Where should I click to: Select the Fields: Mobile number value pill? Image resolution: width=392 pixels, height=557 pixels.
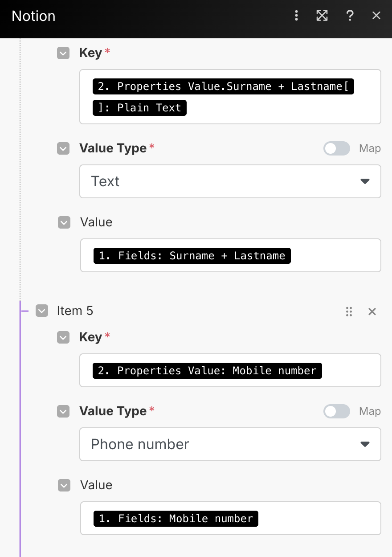click(x=176, y=519)
